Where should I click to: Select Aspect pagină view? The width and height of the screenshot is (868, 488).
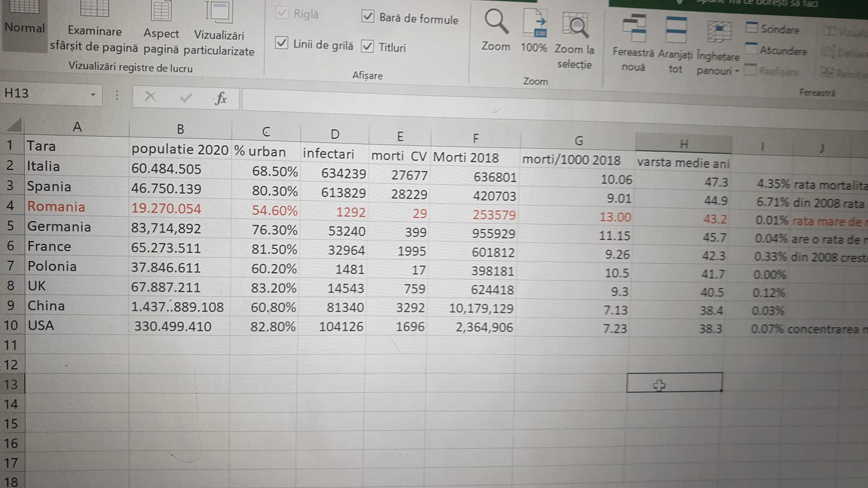161,24
